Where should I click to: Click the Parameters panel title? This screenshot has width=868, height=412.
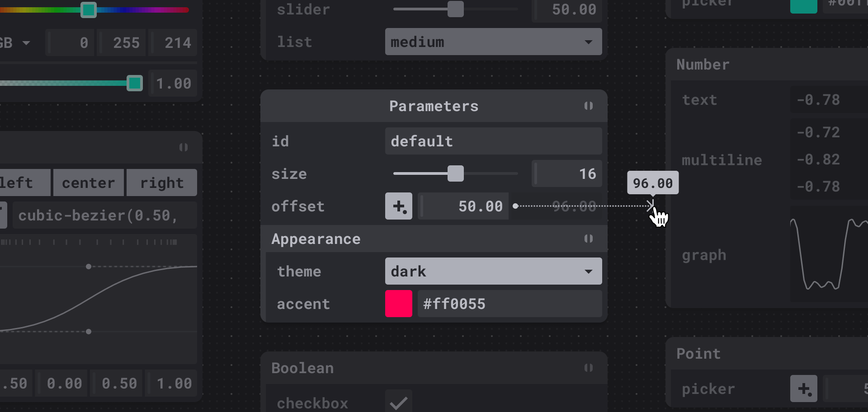click(x=434, y=106)
